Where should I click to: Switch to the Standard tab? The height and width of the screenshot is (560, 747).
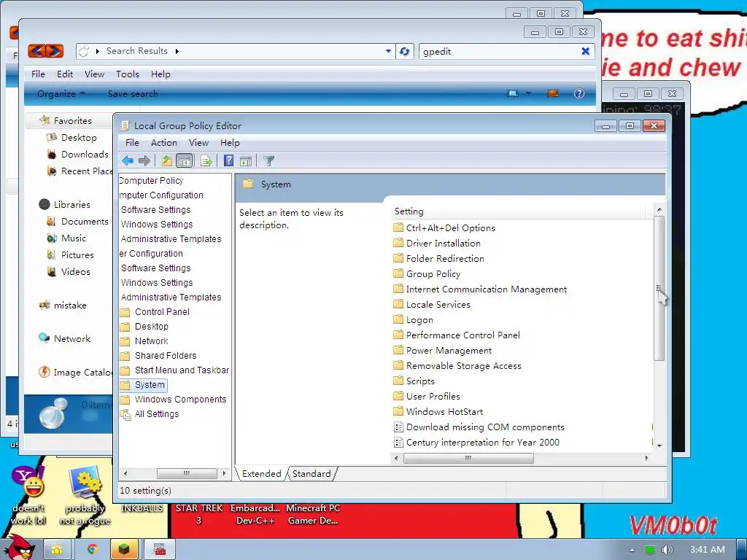pyautogui.click(x=311, y=473)
